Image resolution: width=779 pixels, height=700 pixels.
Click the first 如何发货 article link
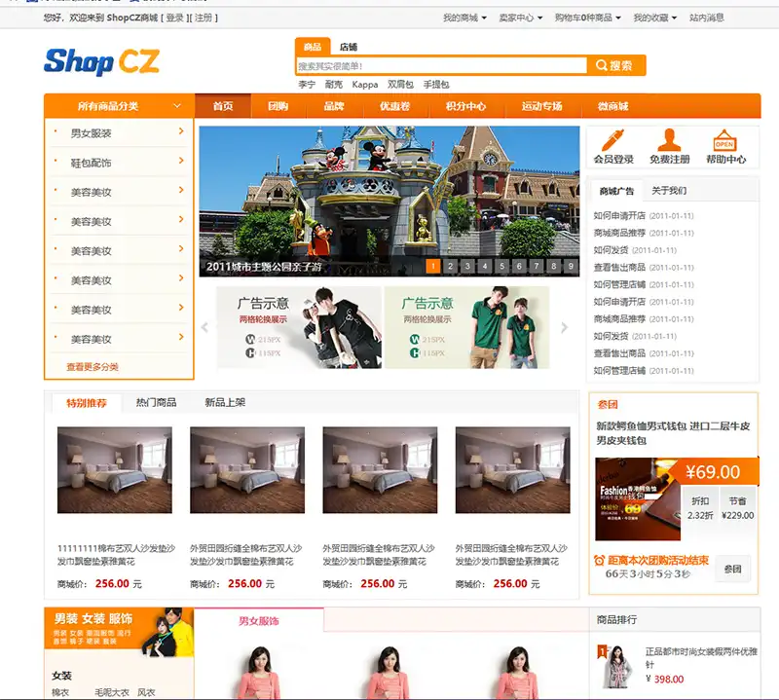(x=612, y=250)
